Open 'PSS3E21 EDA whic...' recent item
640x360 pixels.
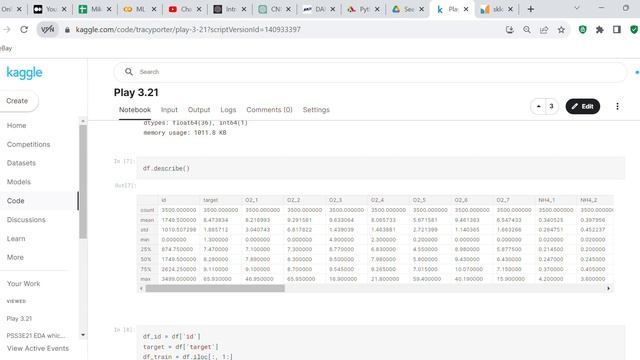36,336
